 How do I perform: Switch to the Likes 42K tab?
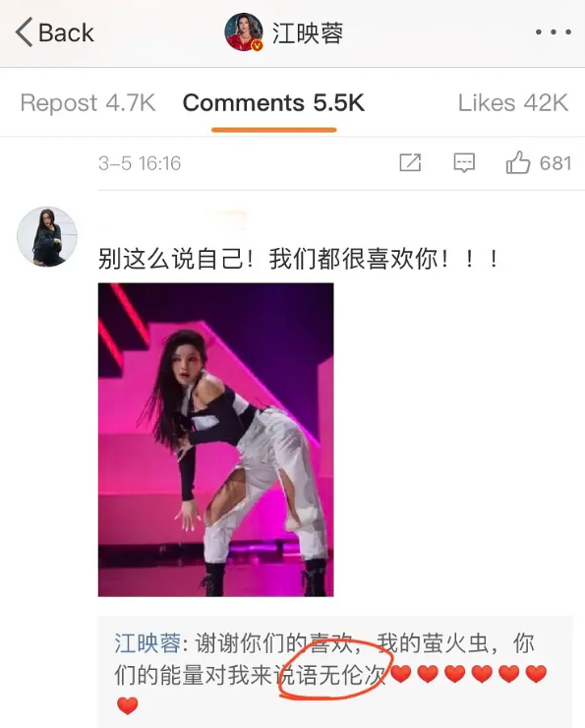(513, 102)
